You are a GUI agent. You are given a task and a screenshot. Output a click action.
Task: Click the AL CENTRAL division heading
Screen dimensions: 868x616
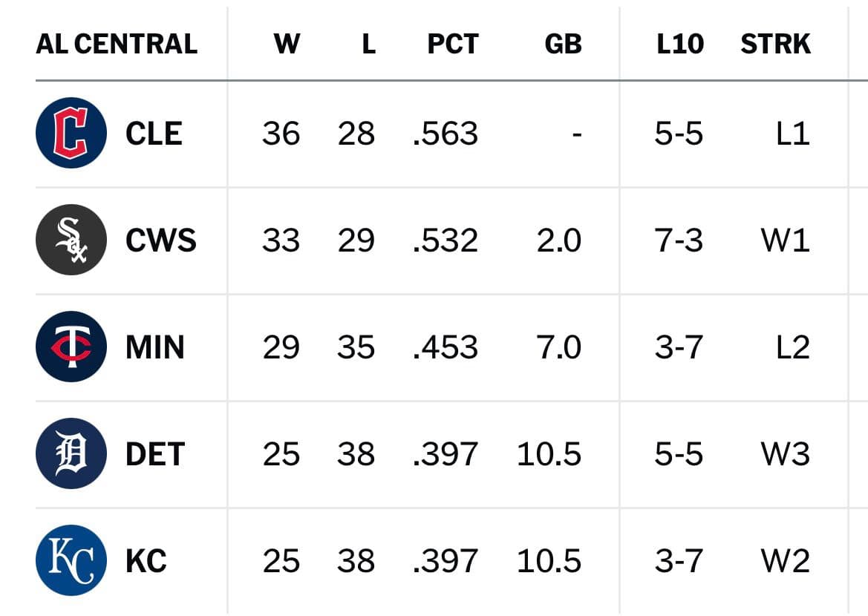pos(117,44)
